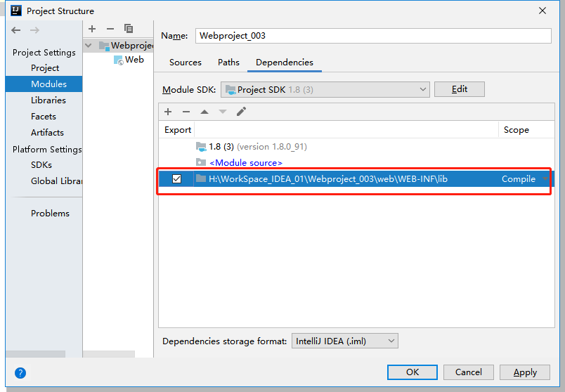Move the selected dependency down
The image size is (565, 392).
click(x=223, y=112)
